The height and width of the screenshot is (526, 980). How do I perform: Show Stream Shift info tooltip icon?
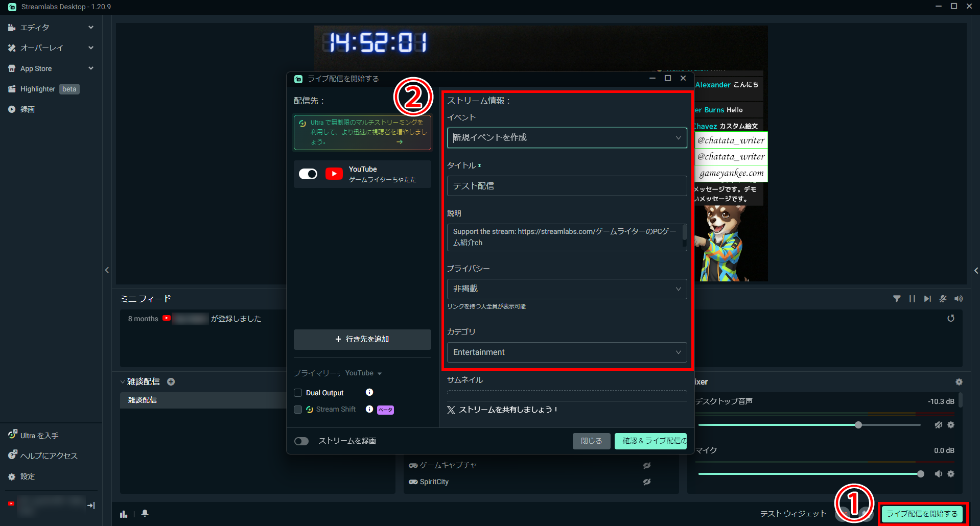click(x=369, y=409)
